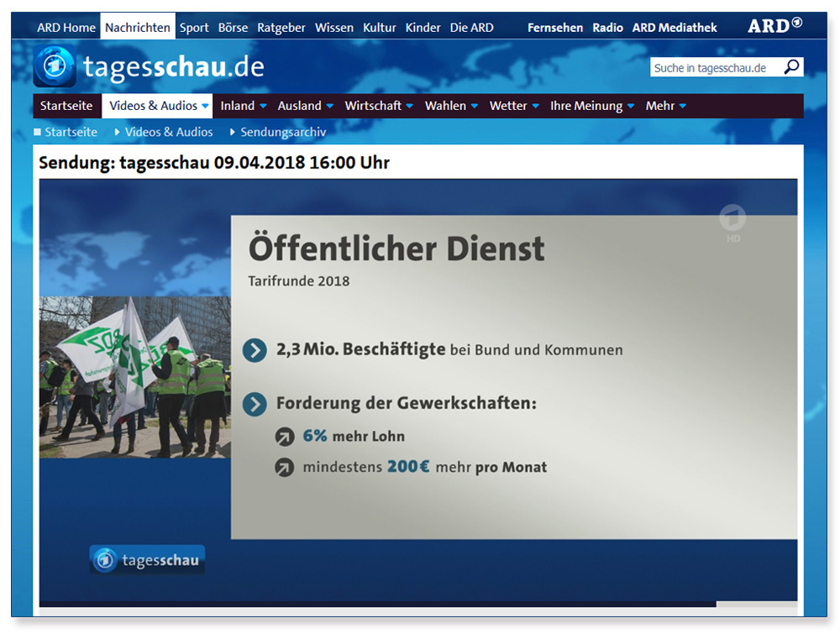Click chevron icon beside 'Forderung der Gewerkschaften'
The width and height of the screenshot is (840, 634).
(255, 404)
